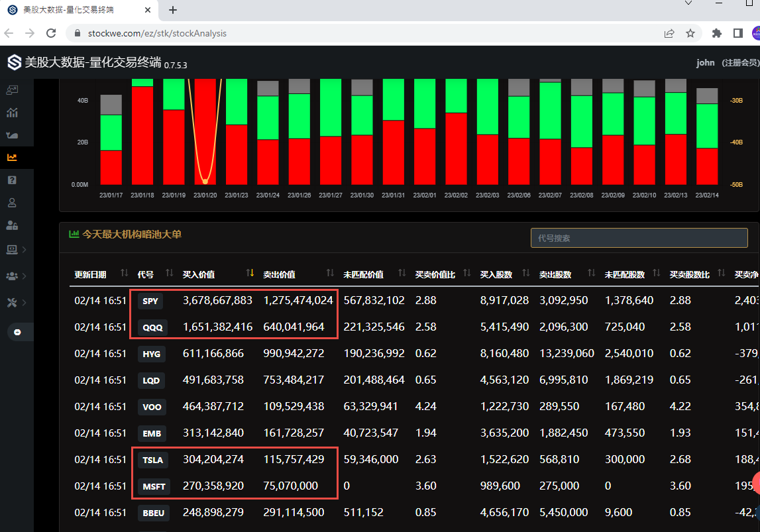Click the john username link
The height and width of the screenshot is (532, 760).
(x=705, y=62)
